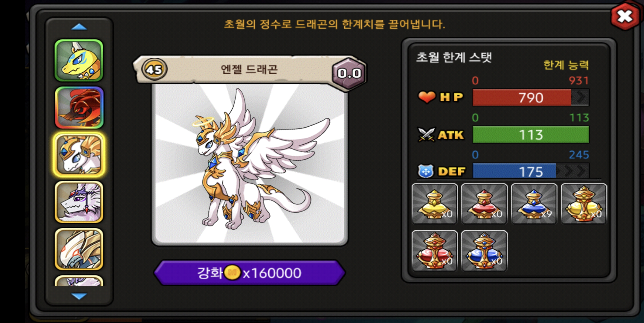Choose the yellow dragon portrait
The image size is (644, 323).
(79, 60)
